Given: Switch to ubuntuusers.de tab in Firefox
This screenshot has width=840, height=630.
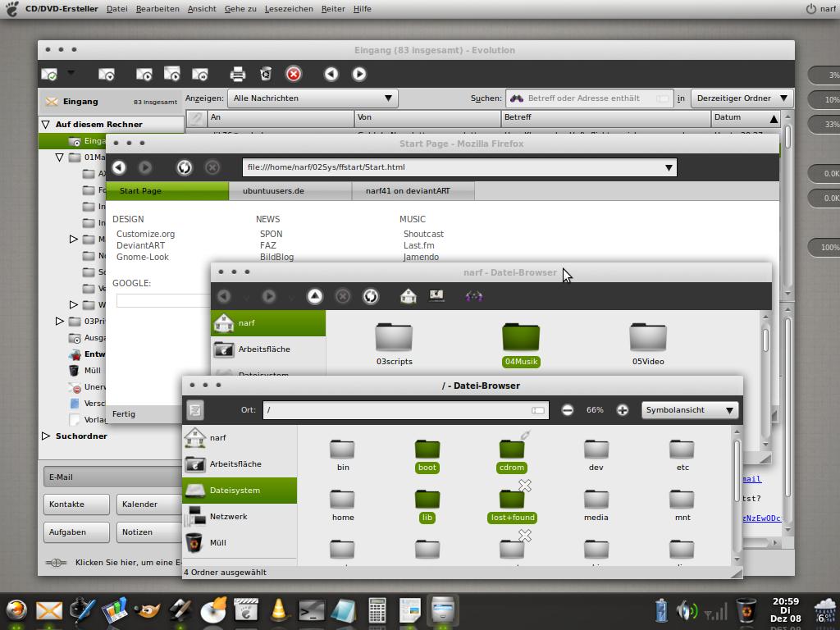Looking at the screenshot, I should point(290,190).
